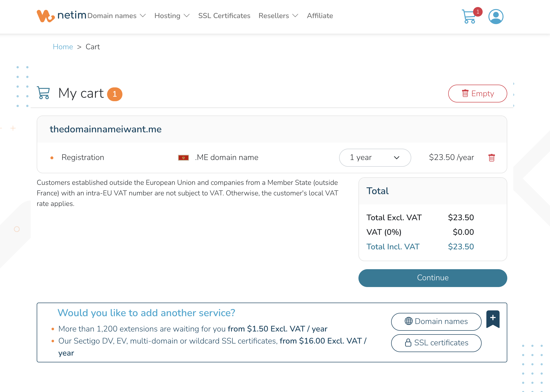
Task: Click the cart icon beside My cart
Action: click(x=43, y=93)
